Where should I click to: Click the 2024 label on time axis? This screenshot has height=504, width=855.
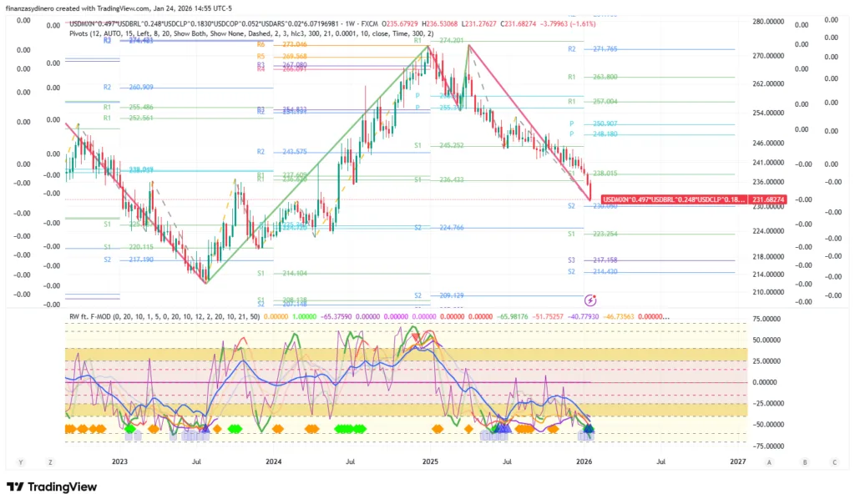click(274, 461)
